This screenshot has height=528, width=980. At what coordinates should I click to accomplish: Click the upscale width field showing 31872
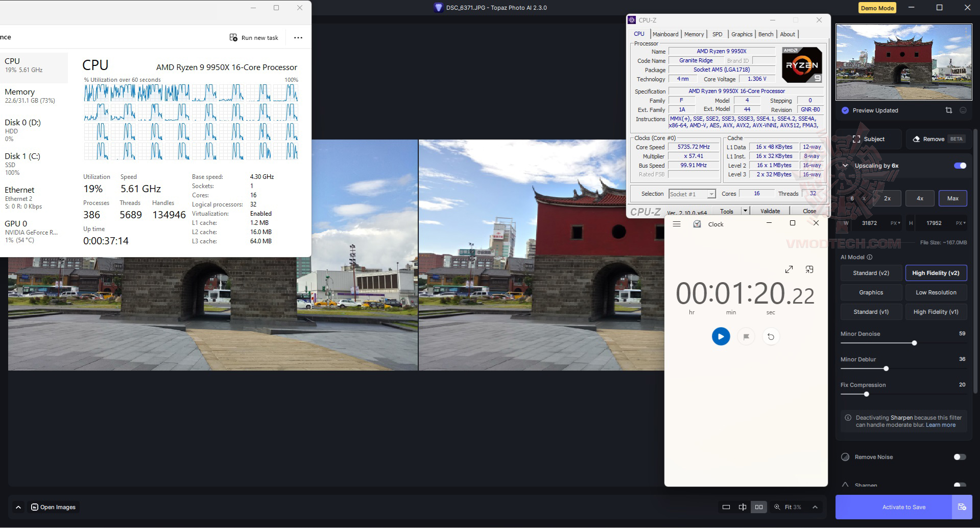click(869, 223)
